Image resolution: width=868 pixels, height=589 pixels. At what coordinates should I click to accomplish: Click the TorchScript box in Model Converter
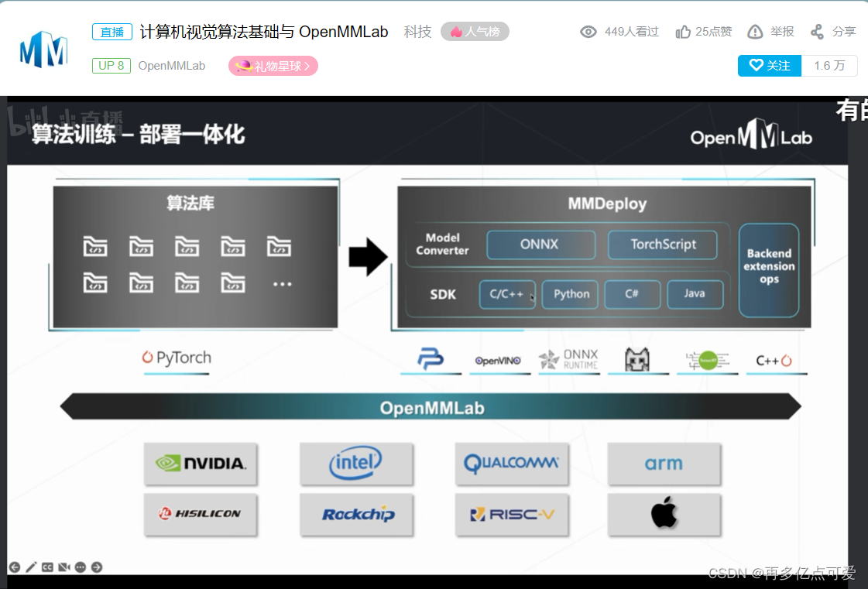(x=663, y=245)
